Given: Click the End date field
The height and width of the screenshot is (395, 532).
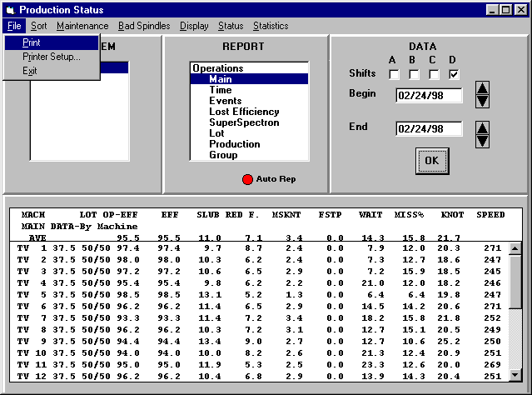Looking at the screenshot, I should pyautogui.click(x=429, y=128).
